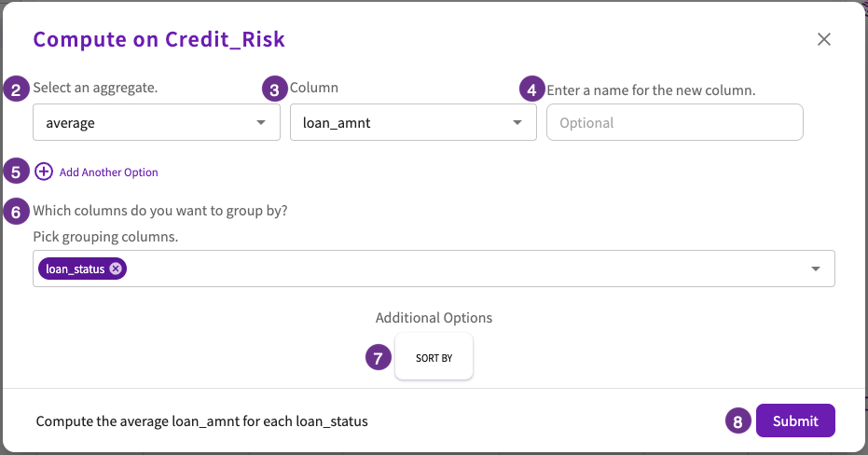
Task: Click the new column name Optional field
Action: coord(674,122)
